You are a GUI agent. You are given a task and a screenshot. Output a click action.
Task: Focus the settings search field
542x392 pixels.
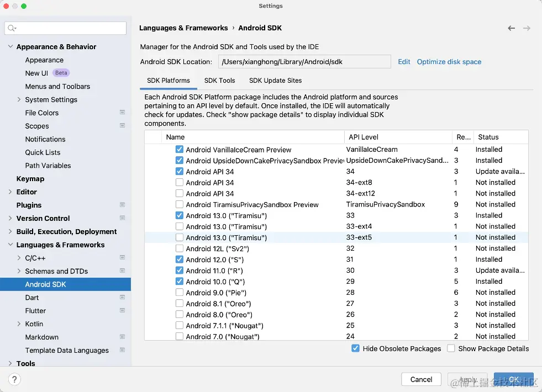(x=65, y=28)
